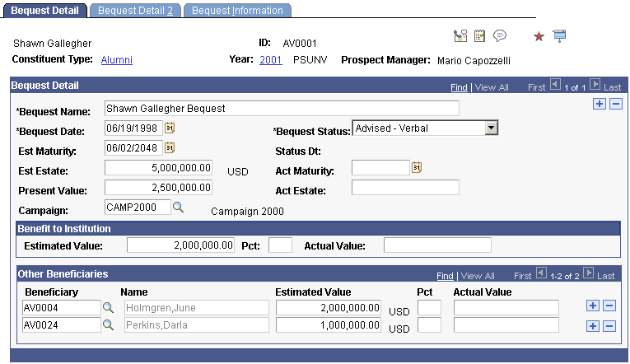630x364 pixels.
Task: Open calendar for Bequest Date
Action: (170, 128)
